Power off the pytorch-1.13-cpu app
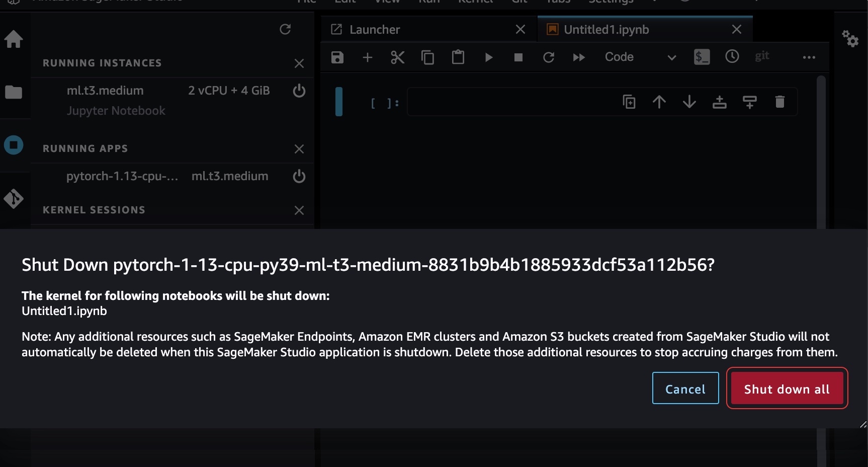This screenshot has height=467, width=868. tap(299, 176)
